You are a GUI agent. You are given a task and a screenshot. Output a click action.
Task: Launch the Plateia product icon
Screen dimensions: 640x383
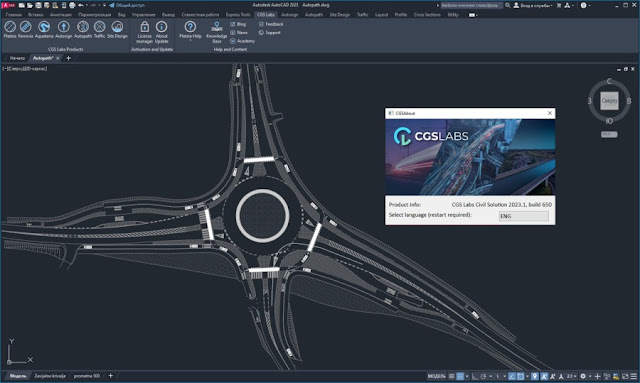pyautogui.click(x=10, y=27)
